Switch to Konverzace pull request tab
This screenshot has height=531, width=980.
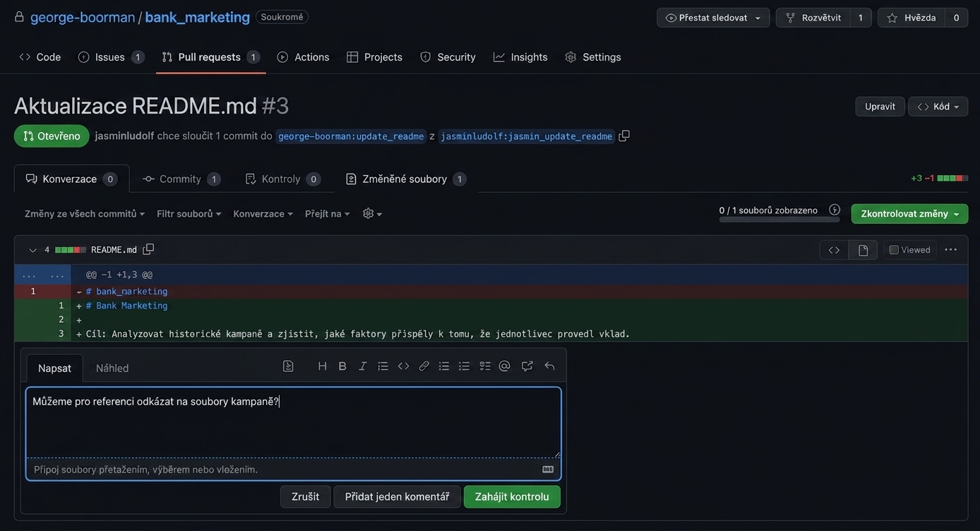pyautogui.click(x=71, y=179)
